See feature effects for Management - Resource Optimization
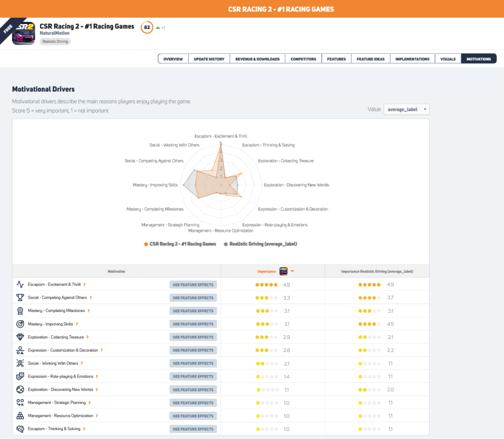 click(193, 416)
